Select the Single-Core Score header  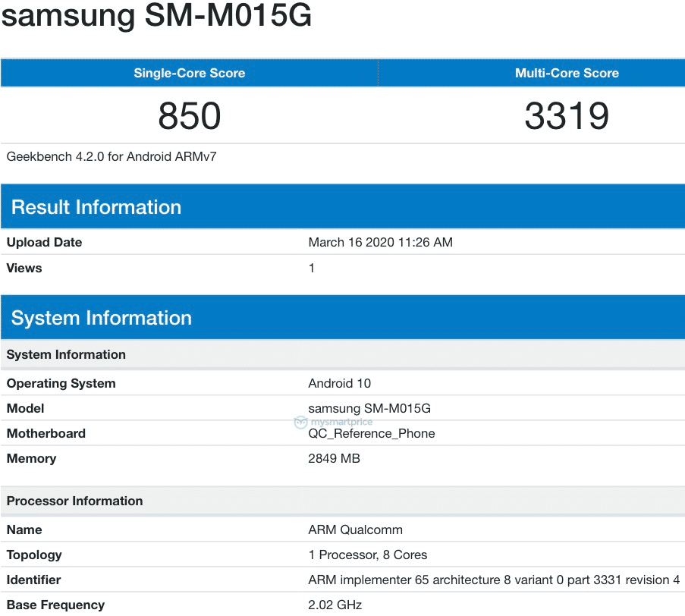[x=189, y=73]
